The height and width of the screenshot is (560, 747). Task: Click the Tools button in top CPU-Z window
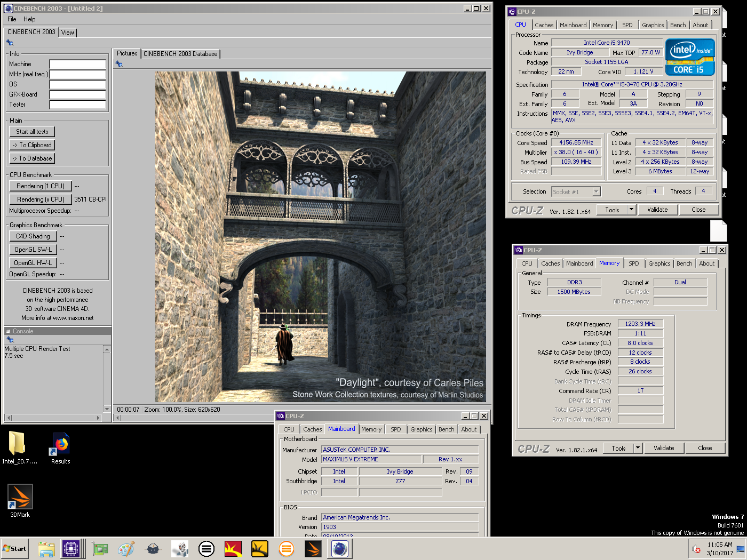(x=612, y=210)
